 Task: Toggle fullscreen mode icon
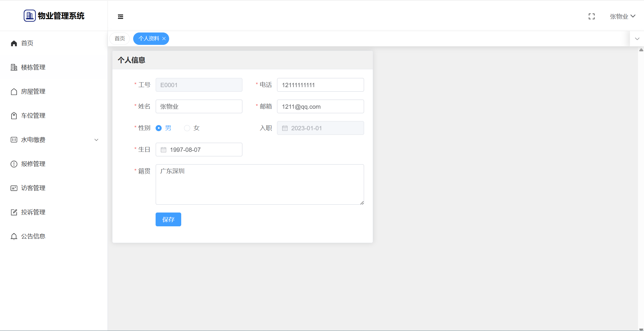(x=591, y=17)
